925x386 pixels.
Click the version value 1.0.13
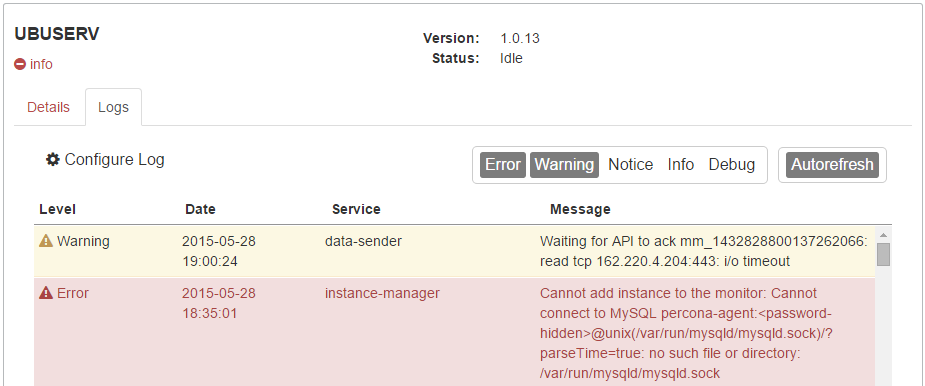(520, 38)
